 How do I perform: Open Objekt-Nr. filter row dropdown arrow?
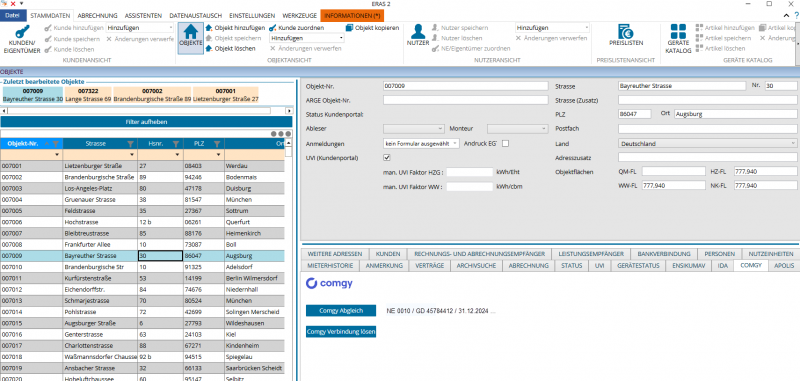coord(57,155)
